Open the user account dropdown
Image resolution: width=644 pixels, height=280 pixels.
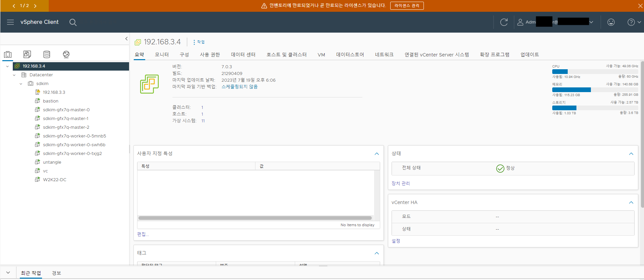point(591,22)
